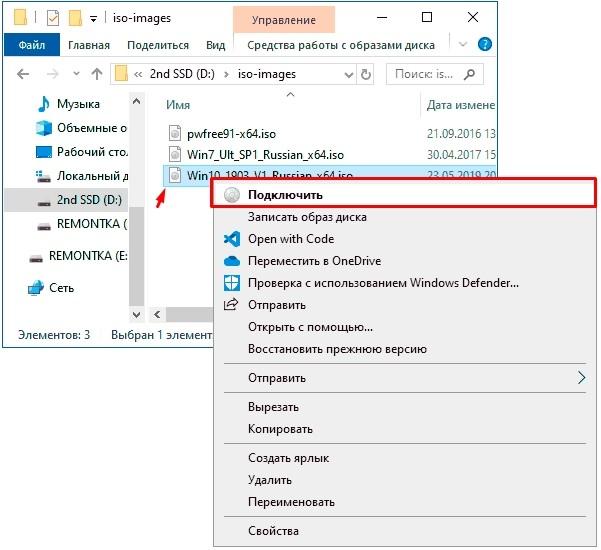
Task: Open Customize Quick Access Toolbar dropdown
Action: click(x=93, y=18)
